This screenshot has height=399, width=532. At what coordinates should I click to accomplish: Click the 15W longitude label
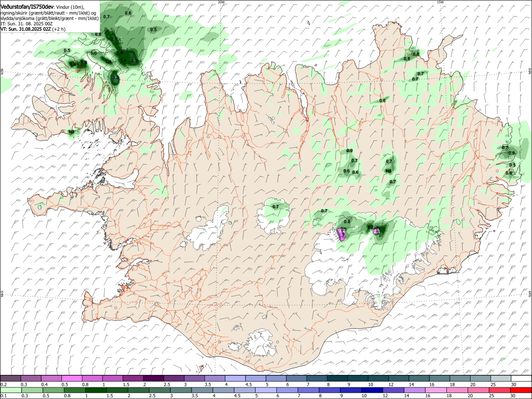[440, 2]
